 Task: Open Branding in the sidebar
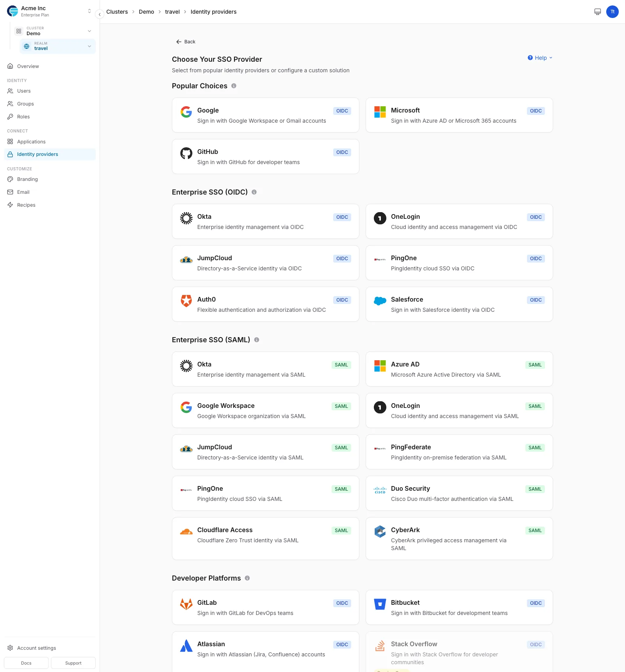click(50, 179)
